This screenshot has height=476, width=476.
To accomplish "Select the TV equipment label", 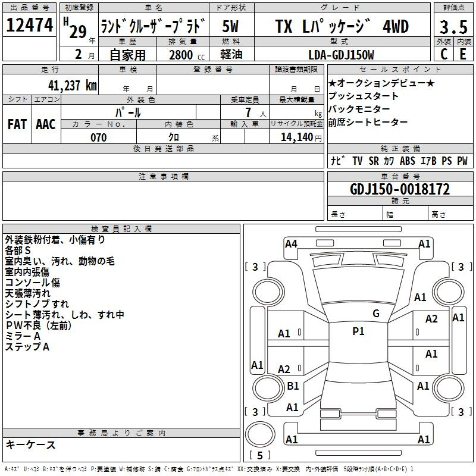I will click(x=357, y=161).
